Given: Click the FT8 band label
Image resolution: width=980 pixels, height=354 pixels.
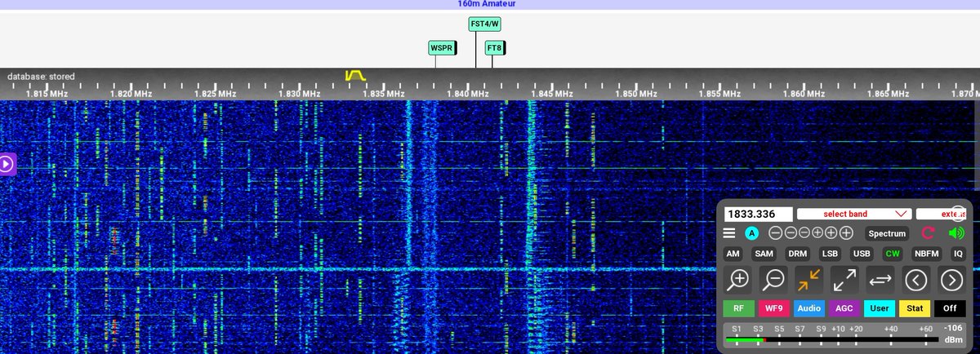Looking at the screenshot, I should click(494, 48).
